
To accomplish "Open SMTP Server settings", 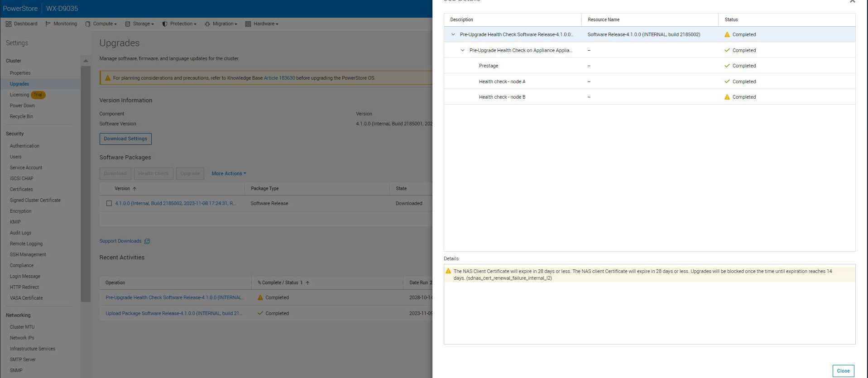I will point(23,359).
